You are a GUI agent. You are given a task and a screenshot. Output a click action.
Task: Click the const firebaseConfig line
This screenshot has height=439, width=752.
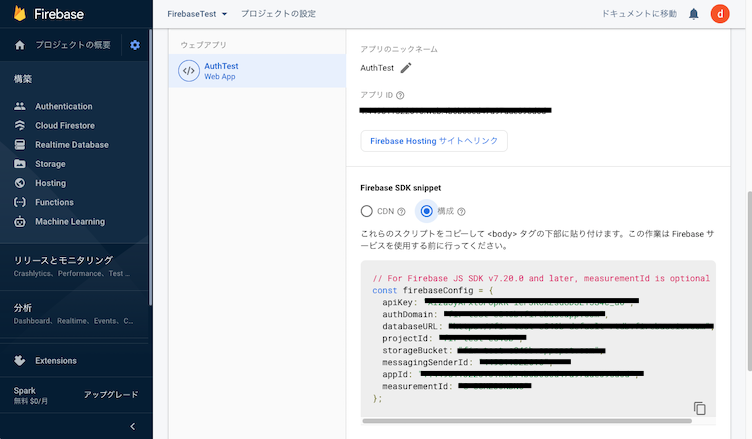click(x=433, y=290)
